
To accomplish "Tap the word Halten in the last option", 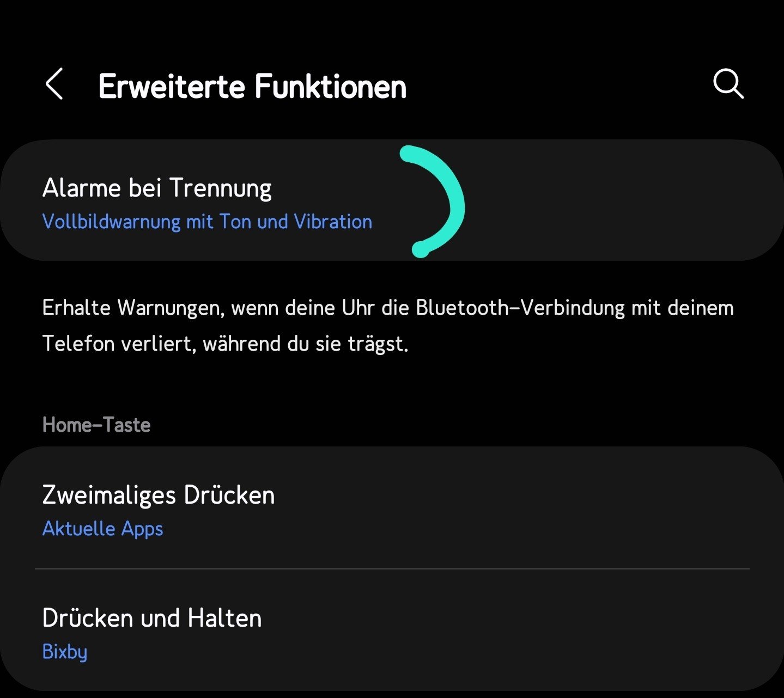I will pos(224,619).
